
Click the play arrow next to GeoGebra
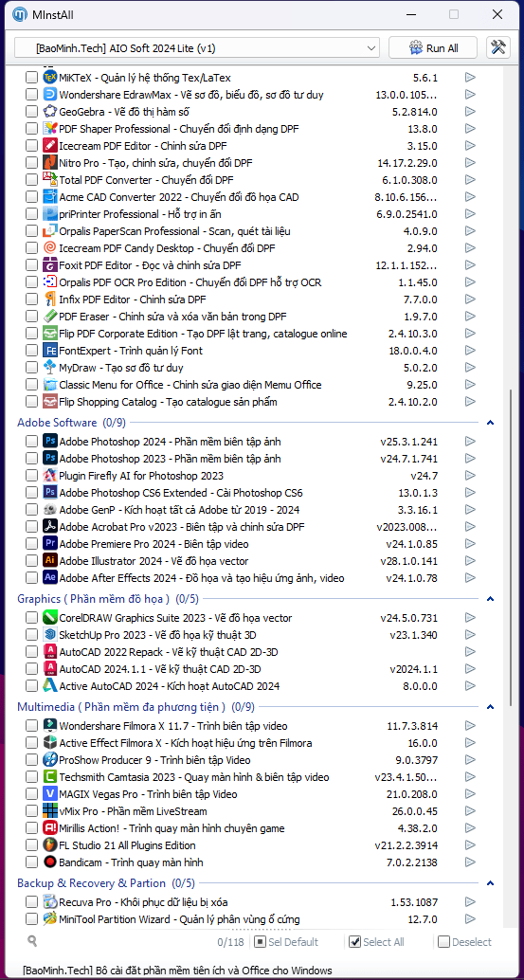pos(470,112)
